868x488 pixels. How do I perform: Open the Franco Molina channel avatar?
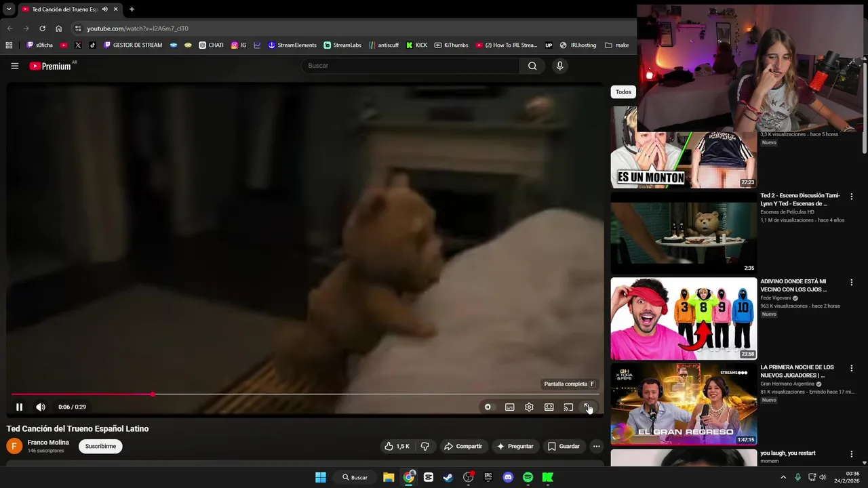(x=14, y=446)
